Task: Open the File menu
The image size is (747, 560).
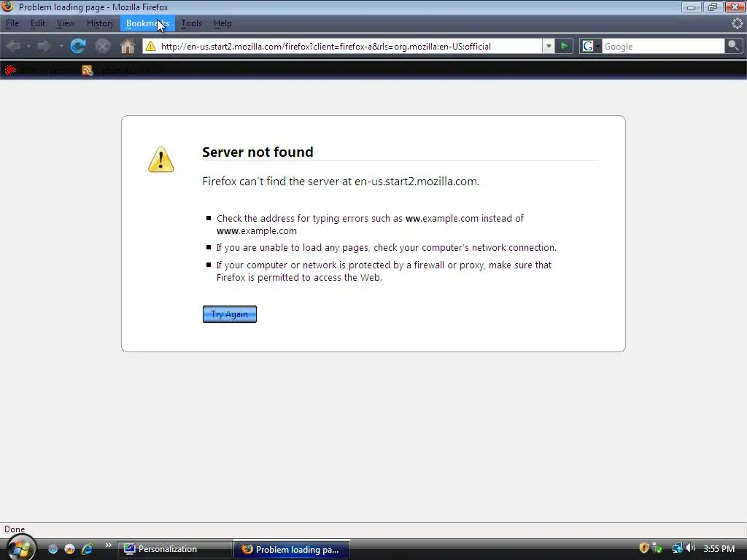Action: (12, 23)
